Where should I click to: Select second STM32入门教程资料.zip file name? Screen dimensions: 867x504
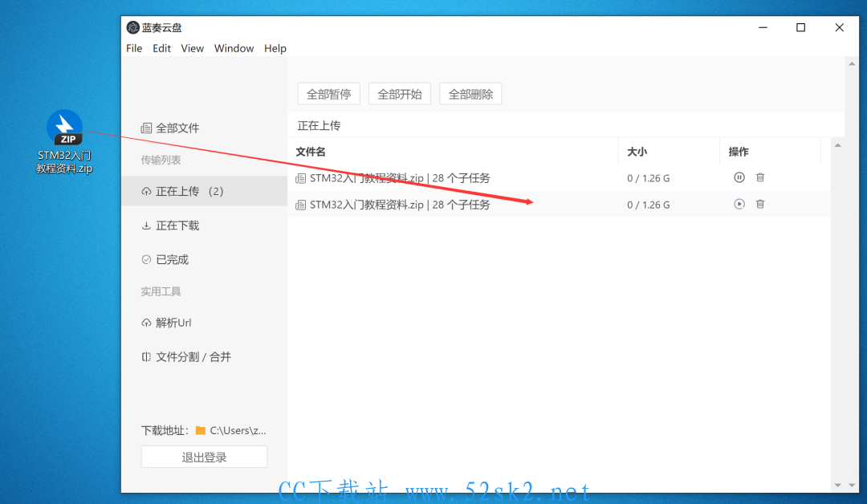[x=367, y=205]
